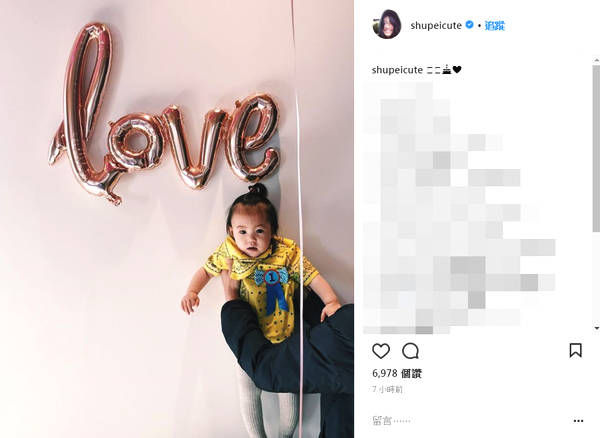The image size is (600, 438).
Task: Click comments scrollbar down arrow
Action: tap(597, 328)
